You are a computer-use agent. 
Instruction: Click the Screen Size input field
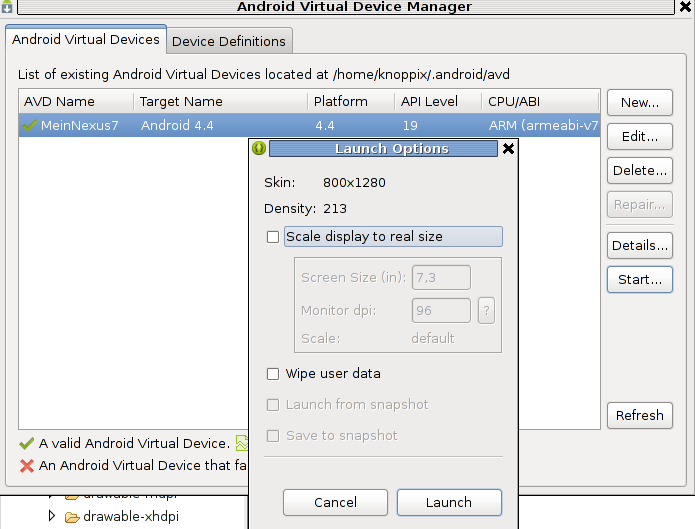coord(441,278)
